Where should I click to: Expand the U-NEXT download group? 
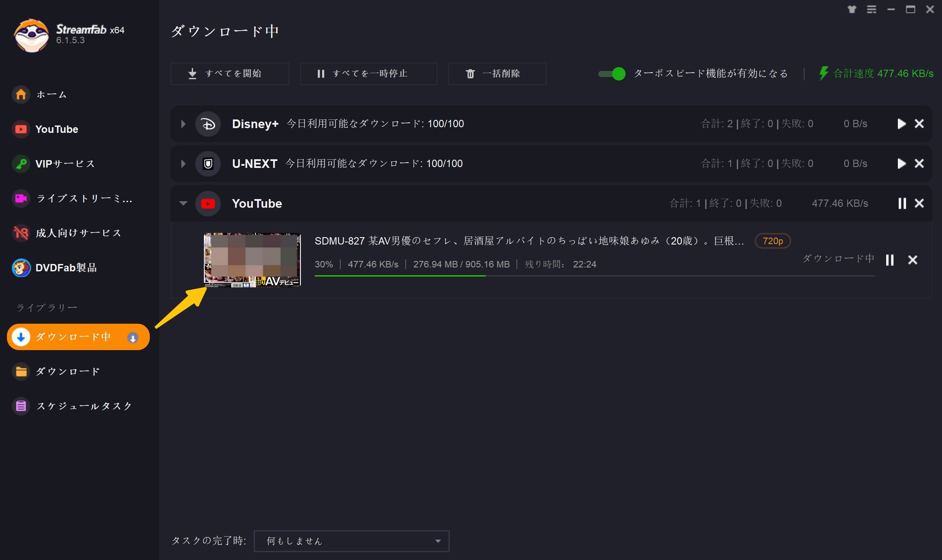(x=183, y=164)
